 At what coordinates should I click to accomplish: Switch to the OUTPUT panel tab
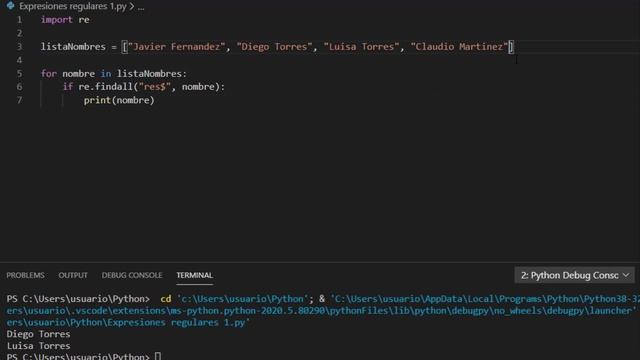[x=73, y=275]
